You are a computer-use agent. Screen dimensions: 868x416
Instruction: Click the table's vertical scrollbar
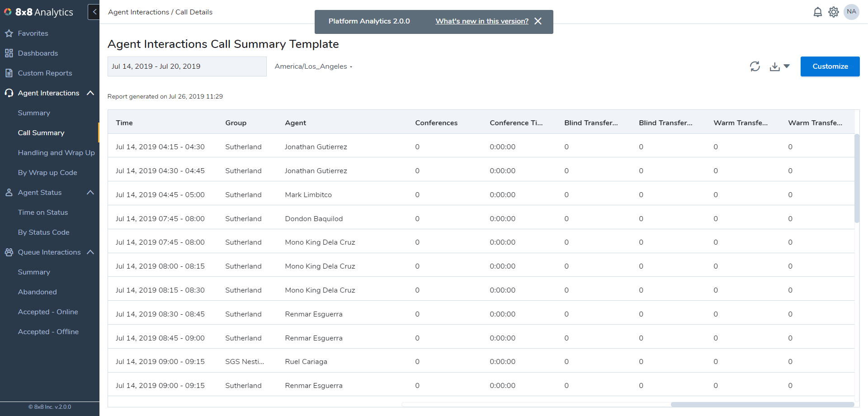point(857,178)
